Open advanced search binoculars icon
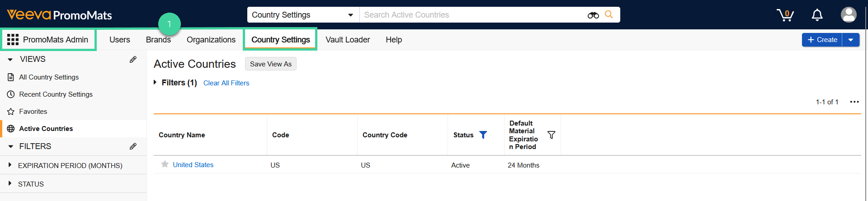This screenshot has width=868, height=201. point(593,15)
